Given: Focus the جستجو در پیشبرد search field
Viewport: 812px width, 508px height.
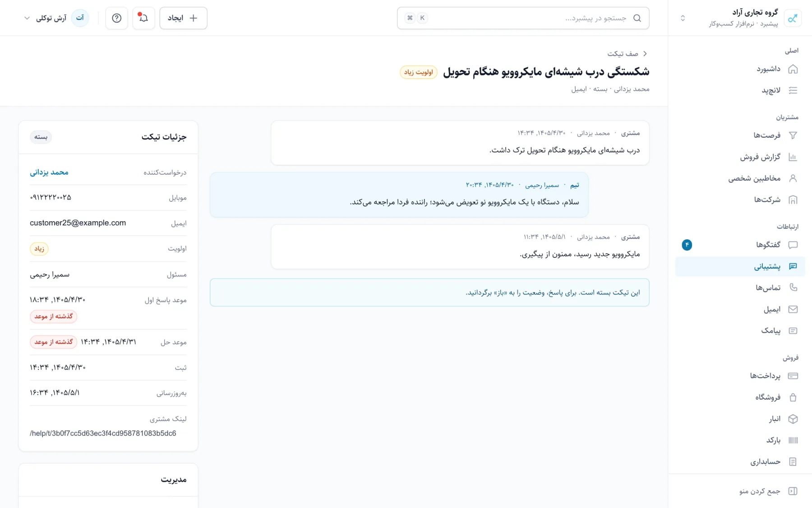Looking at the screenshot, I should click(523, 18).
